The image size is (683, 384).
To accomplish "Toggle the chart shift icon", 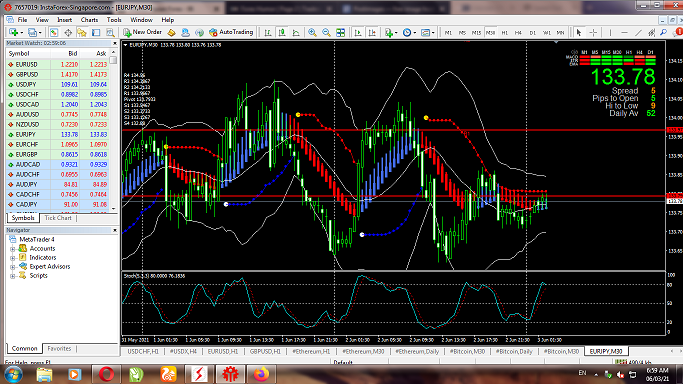I will click(372, 32).
